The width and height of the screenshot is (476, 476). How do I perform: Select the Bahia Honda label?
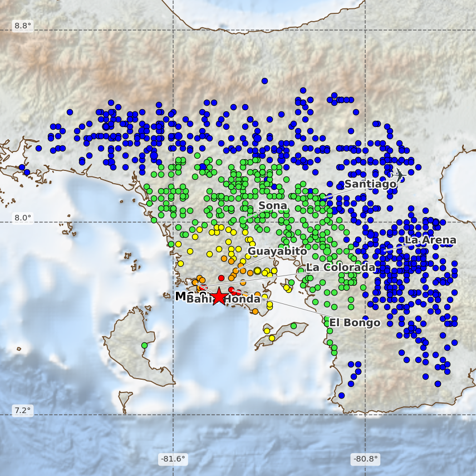(223, 299)
